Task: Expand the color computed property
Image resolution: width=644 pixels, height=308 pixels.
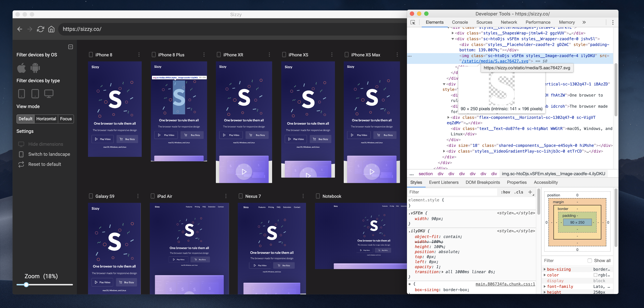Action: coord(545,275)
